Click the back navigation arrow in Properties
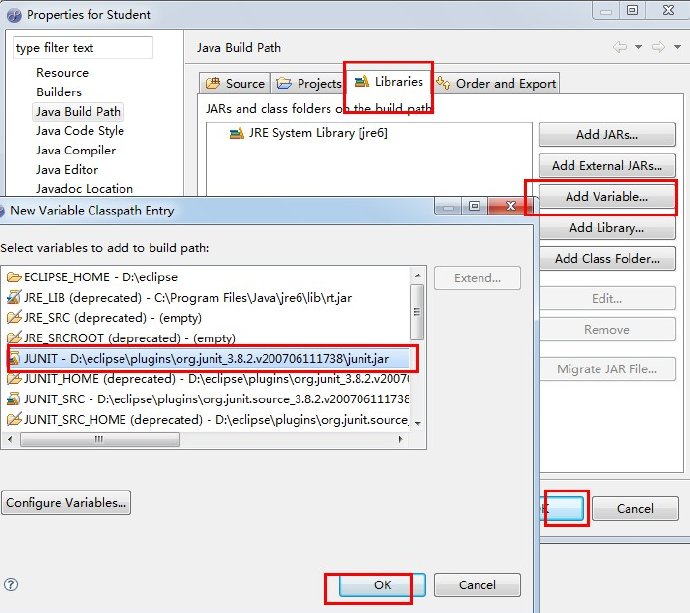690x613 pixels. [x=620, y=47]
